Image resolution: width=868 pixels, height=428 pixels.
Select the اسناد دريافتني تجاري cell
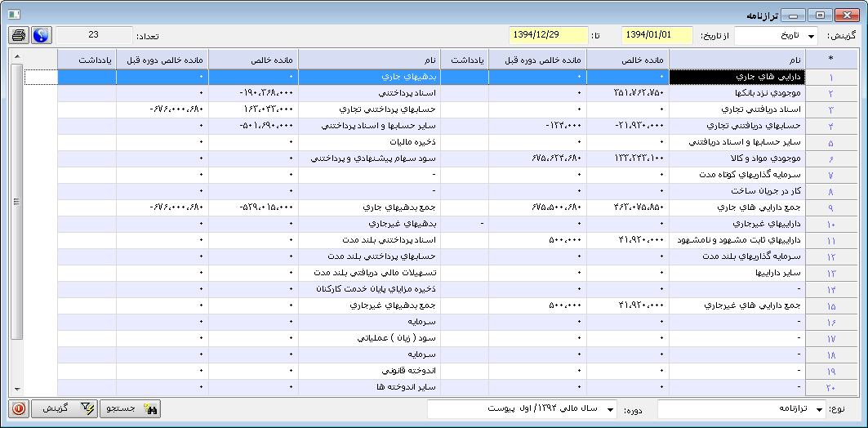(x=737, y=109)
